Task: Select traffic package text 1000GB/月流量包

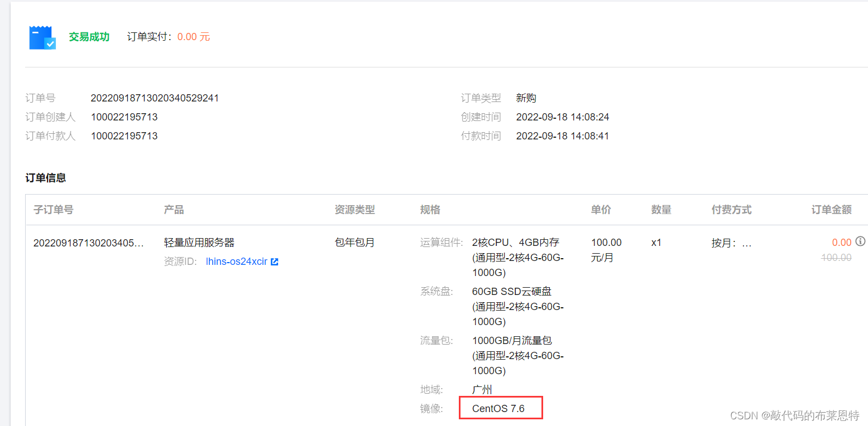Action: click(512, 341)
